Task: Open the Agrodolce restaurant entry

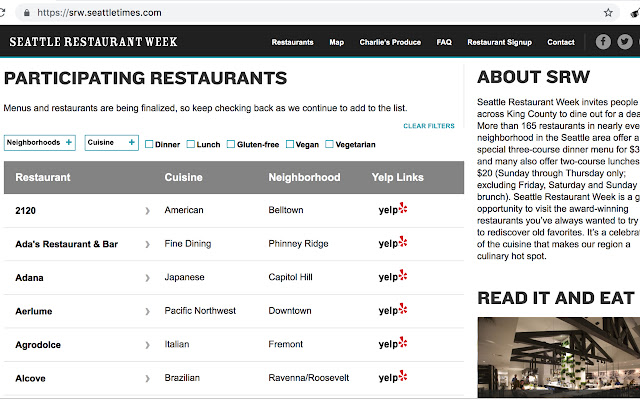Action: 38,345
